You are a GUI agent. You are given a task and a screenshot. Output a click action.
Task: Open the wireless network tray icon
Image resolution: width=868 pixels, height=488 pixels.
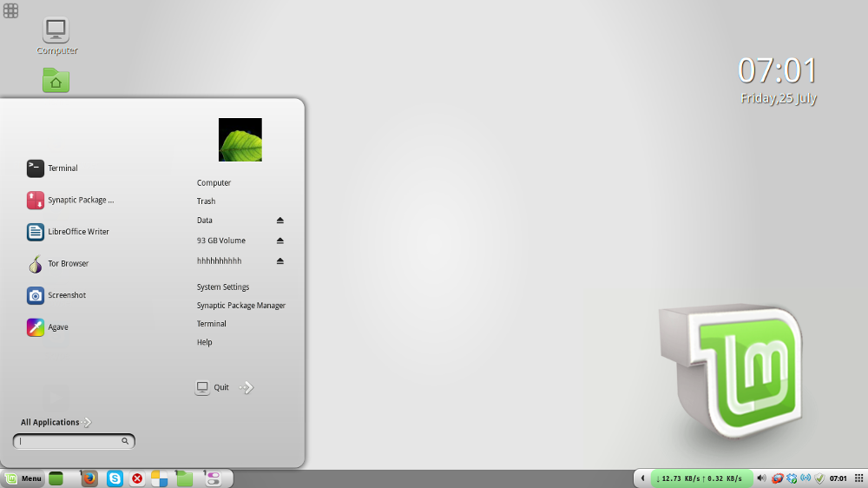point(806,478)
